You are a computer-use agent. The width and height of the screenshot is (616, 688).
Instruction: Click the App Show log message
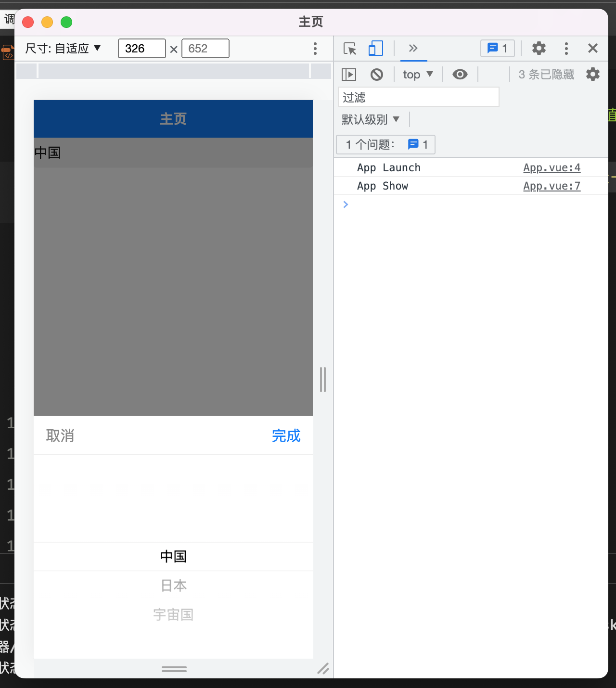tap(383, 186)
